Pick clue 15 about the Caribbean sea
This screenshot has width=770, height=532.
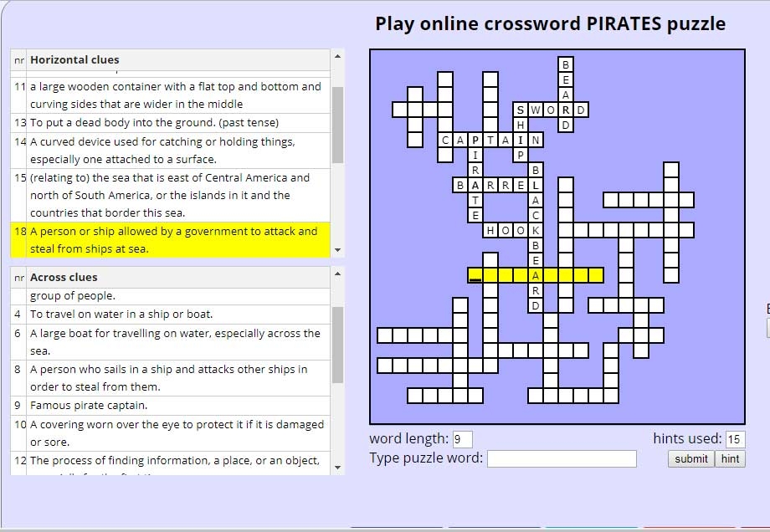pyautogui.click(x=170, y=195)
